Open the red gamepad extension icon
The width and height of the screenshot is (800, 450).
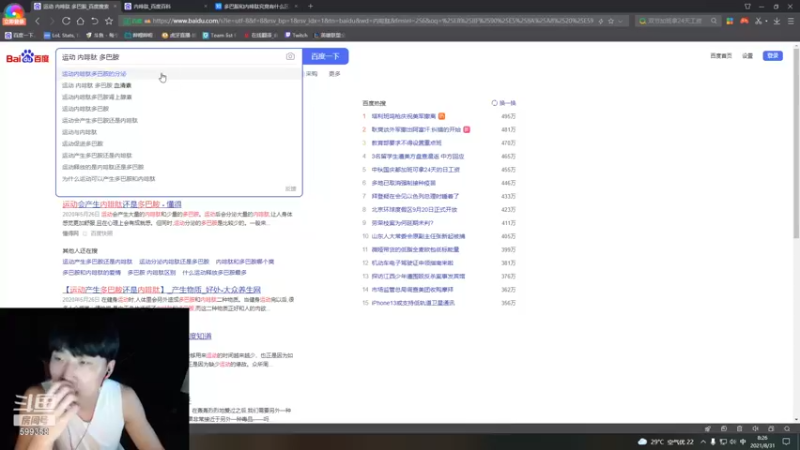[744, 21]
